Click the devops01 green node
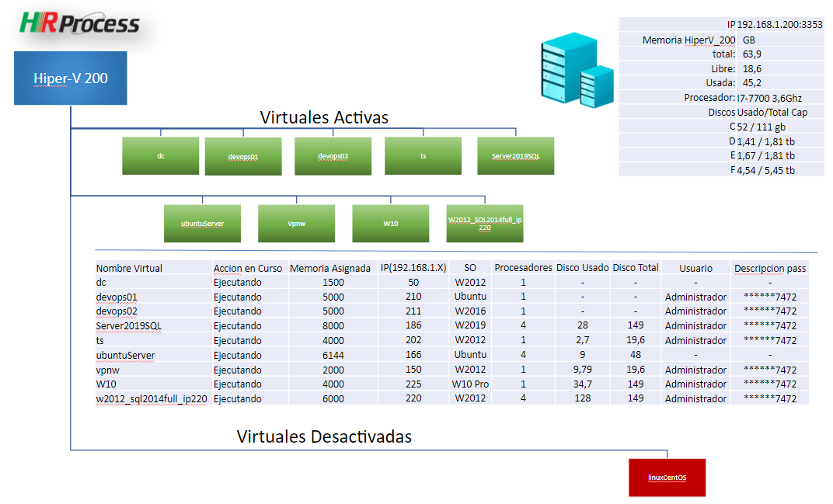The height and width of the screenshot is (504, 833). tap(243, 157)
